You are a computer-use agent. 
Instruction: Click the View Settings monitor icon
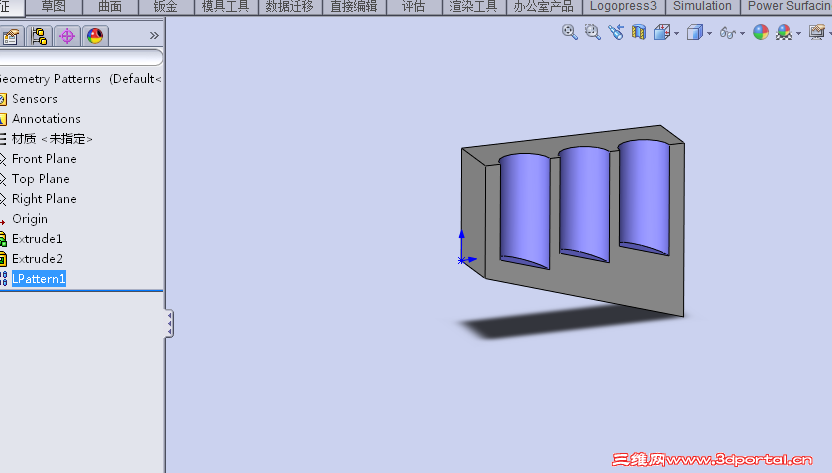(x=817, y=32)
